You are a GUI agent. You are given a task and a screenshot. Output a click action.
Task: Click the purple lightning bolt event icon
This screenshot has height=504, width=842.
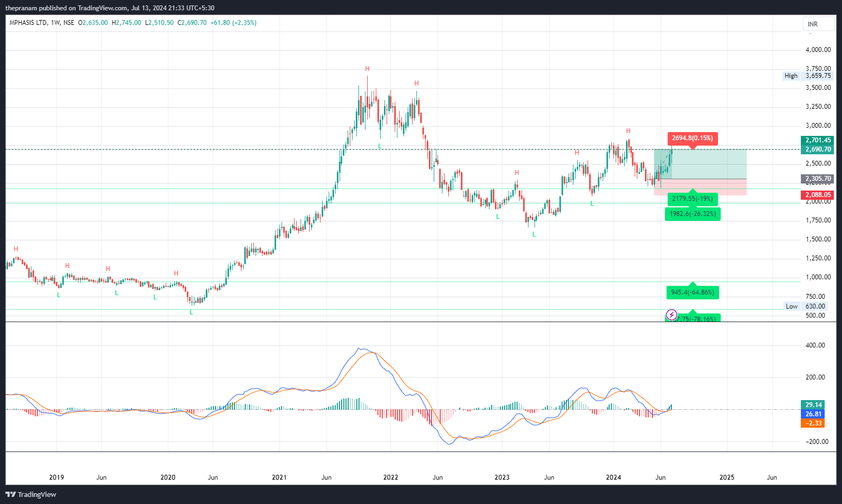[671, 315]
